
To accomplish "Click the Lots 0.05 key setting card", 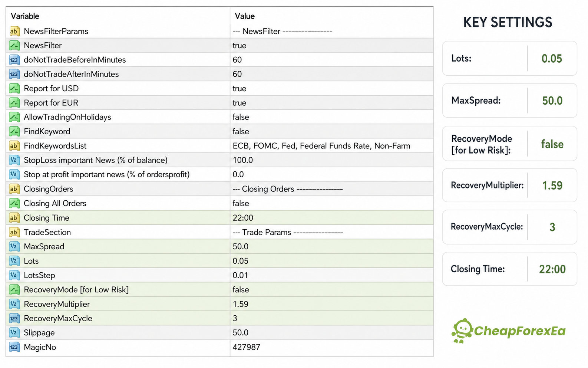I will [x=509, y=58].
